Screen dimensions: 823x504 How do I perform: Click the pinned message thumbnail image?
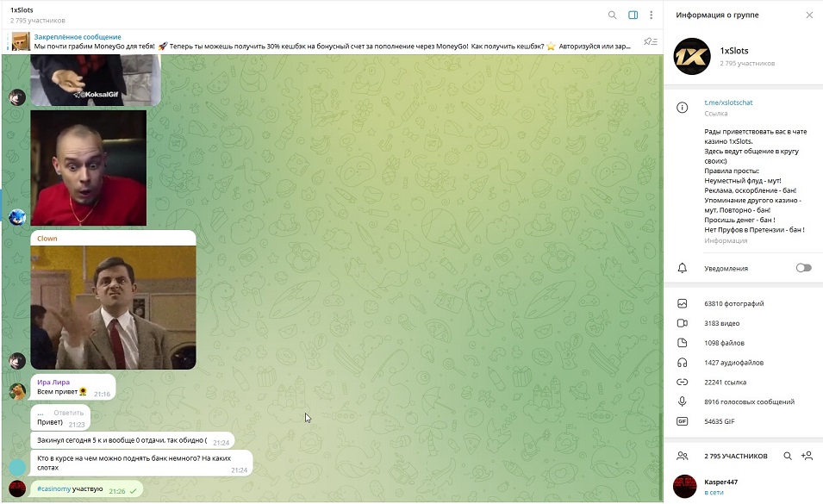21,41
